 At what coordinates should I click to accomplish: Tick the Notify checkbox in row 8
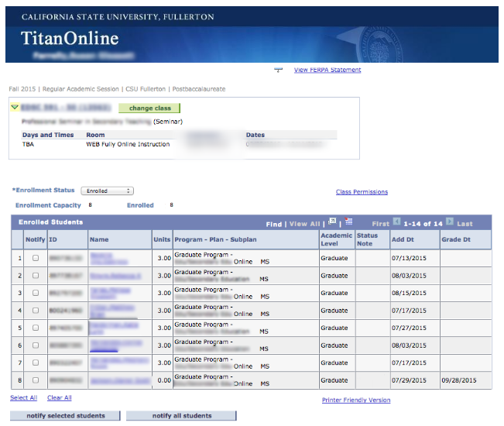pos(36,380)
